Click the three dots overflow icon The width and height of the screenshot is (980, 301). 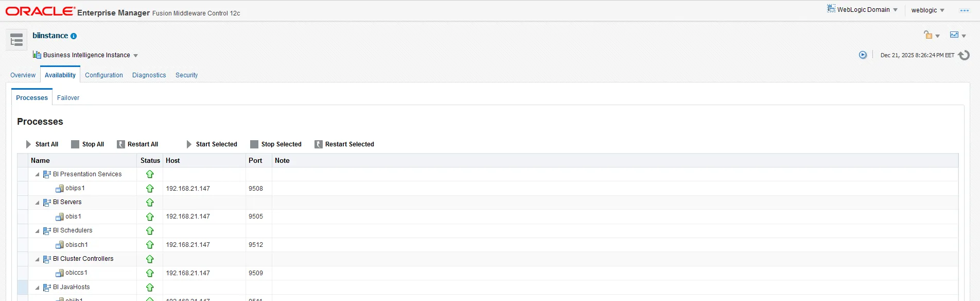point(964,10)
